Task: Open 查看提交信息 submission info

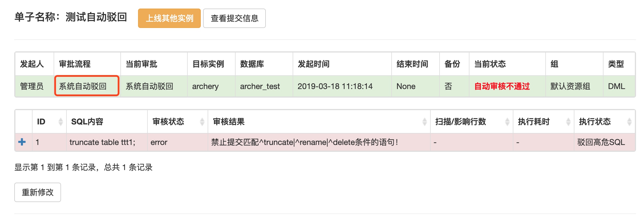Action: (x=234, y=18)
